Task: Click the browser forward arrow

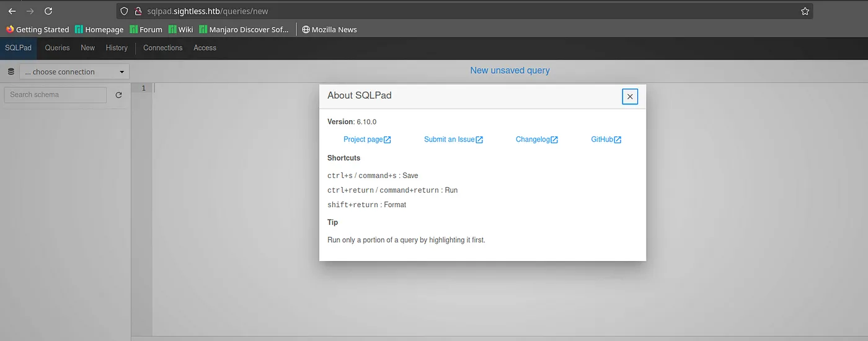Action: coord(30,11)
